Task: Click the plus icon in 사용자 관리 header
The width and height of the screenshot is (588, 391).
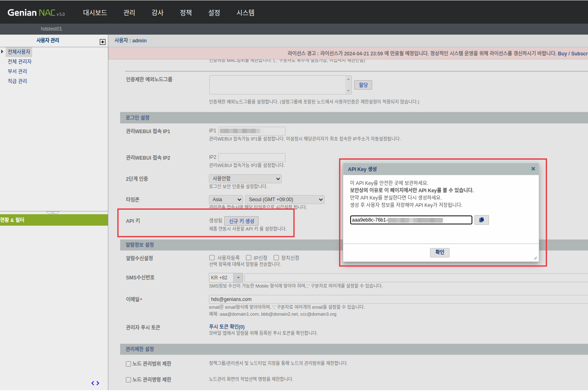Action: click(102, 42)
